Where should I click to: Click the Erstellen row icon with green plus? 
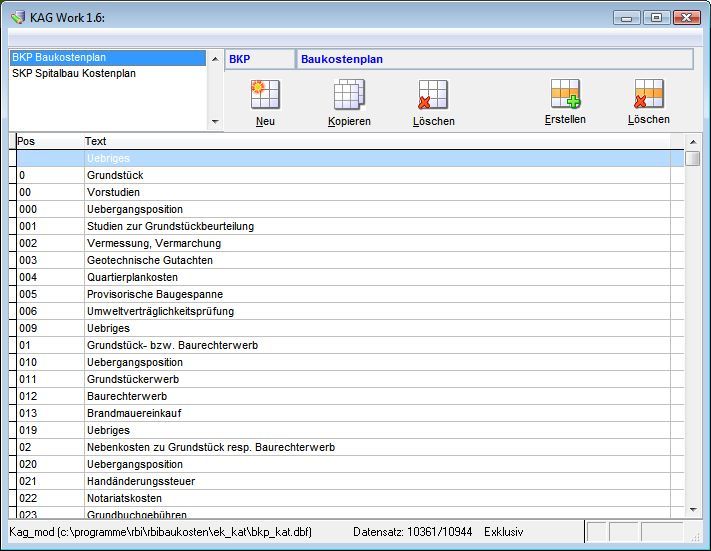coord(565,93)
